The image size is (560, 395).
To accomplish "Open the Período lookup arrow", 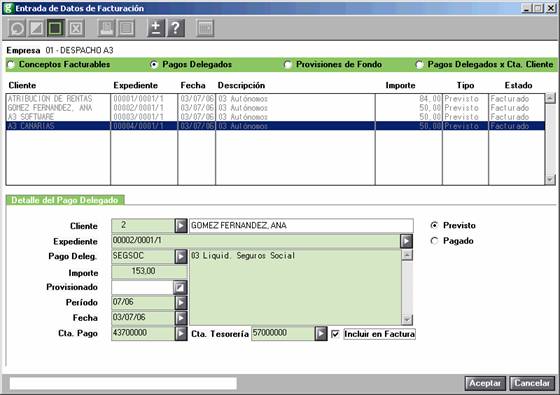I will (x=181, y=303).
